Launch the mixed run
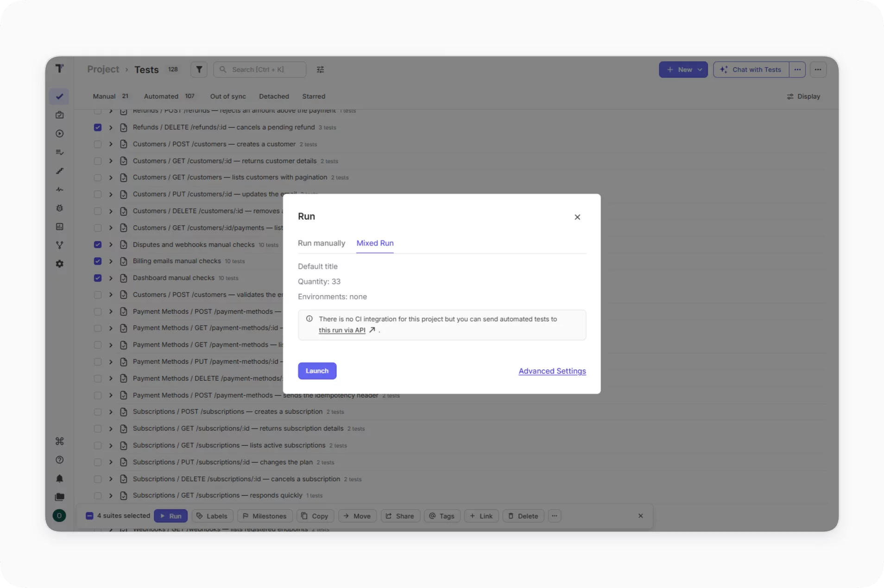 pos(317,371)
